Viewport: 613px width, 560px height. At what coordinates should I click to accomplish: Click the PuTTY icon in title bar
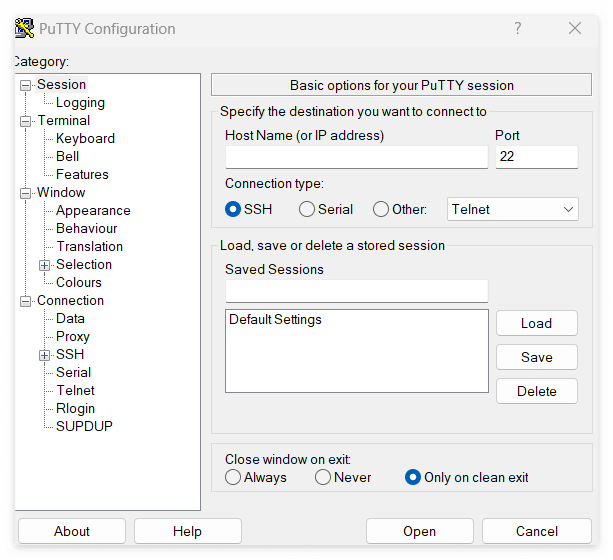coord(24,28)
